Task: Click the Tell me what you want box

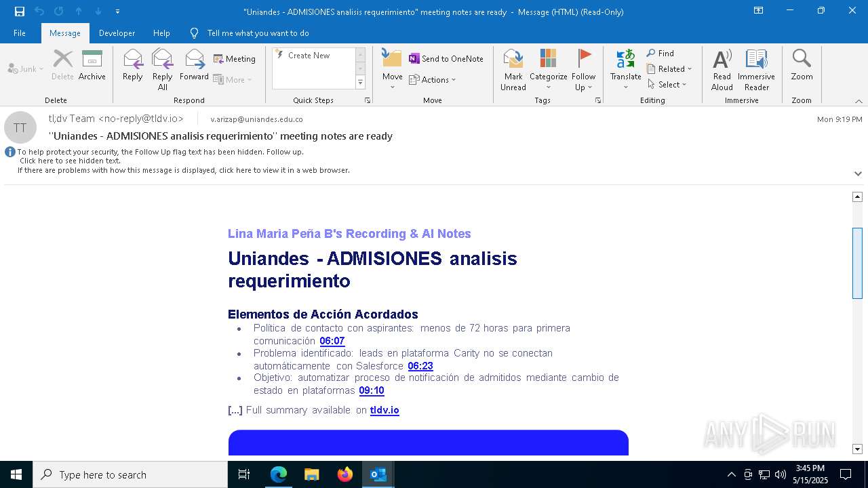Action: 250,33
